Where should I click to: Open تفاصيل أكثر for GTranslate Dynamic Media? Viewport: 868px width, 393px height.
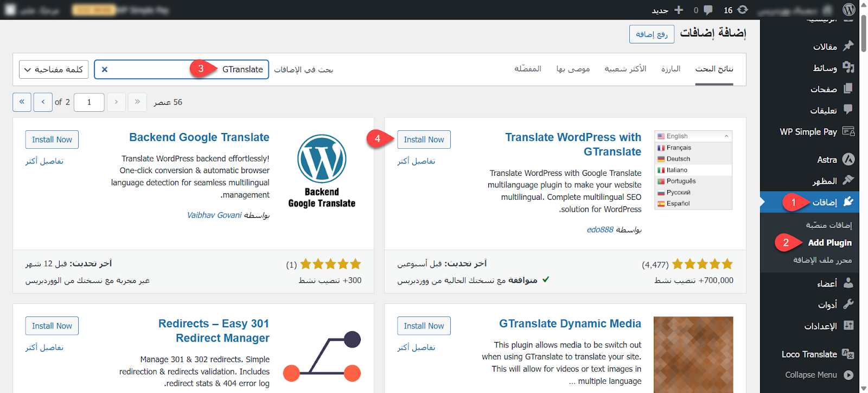point(416,347)
